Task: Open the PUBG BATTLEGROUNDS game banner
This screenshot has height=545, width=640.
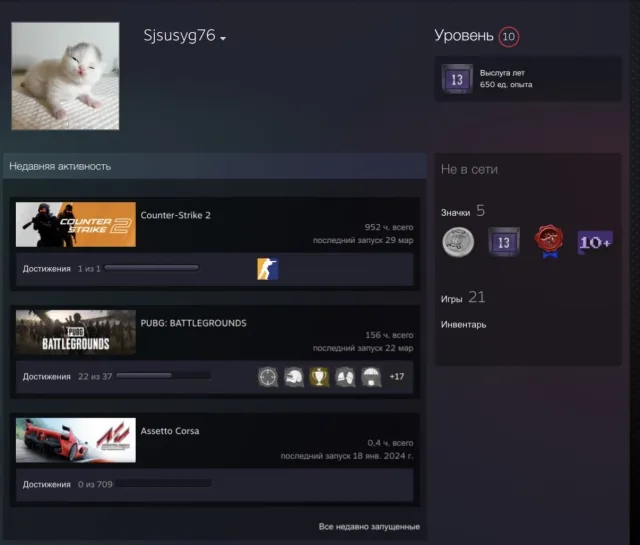Action: click(76, 332)
